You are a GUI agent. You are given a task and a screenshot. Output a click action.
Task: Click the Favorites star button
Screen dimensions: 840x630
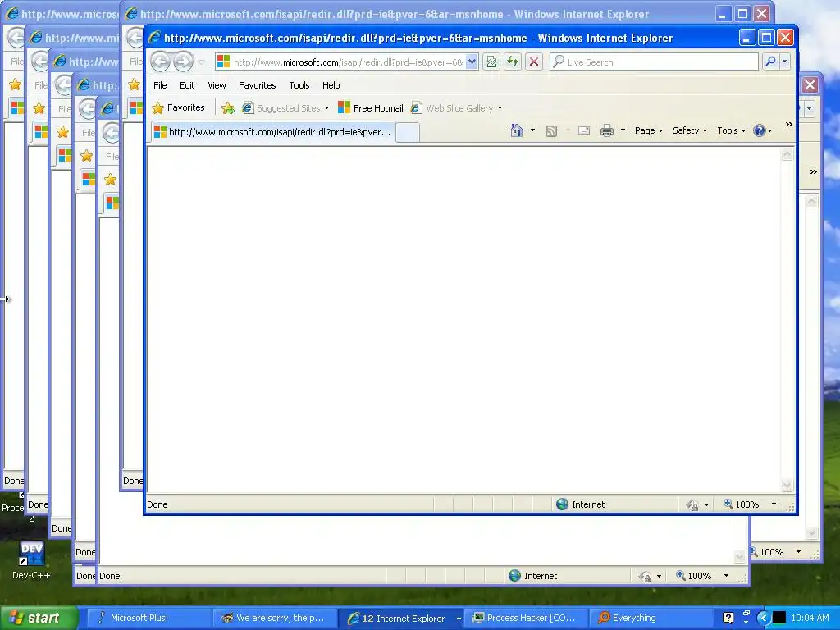[x=178, y=107]
